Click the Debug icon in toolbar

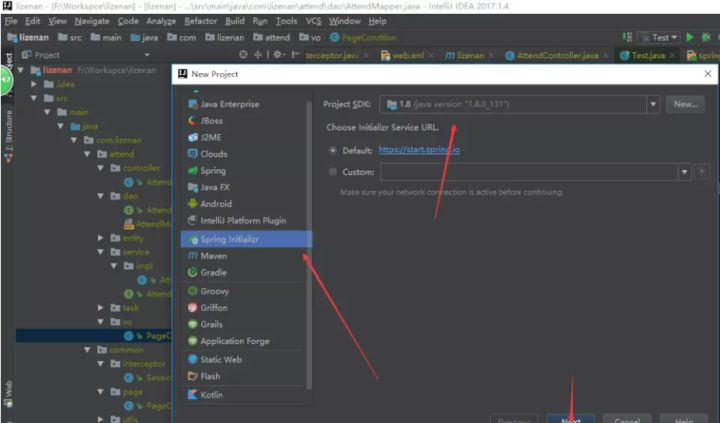point(707,37)
